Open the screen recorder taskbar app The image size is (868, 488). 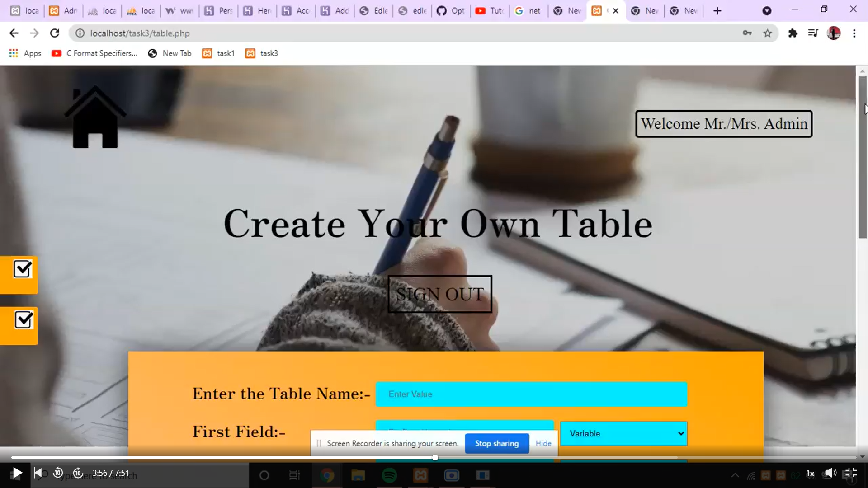coord(452,475)
